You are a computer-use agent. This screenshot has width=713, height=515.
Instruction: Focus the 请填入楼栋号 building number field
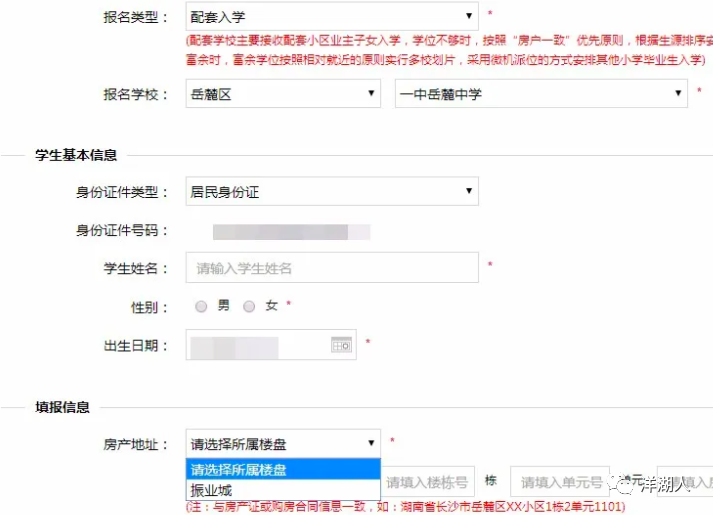pos(428,482)
